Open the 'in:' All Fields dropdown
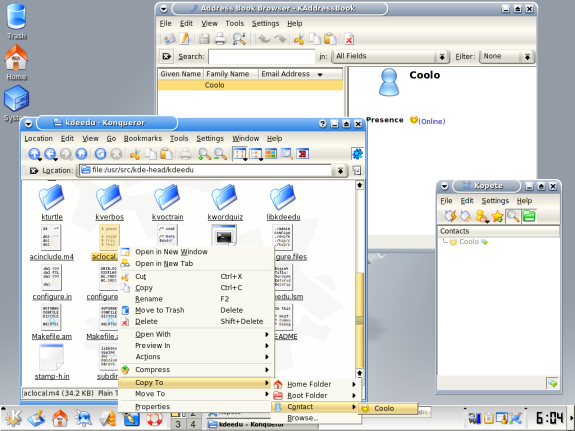 pyautogui.click(x=391, y=56)
